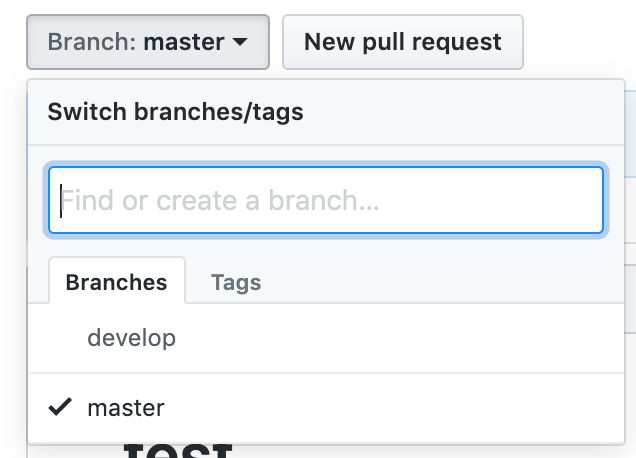Click the develop row's empty right side
Viewport: 636px width, 458px height.
[400, 338]
